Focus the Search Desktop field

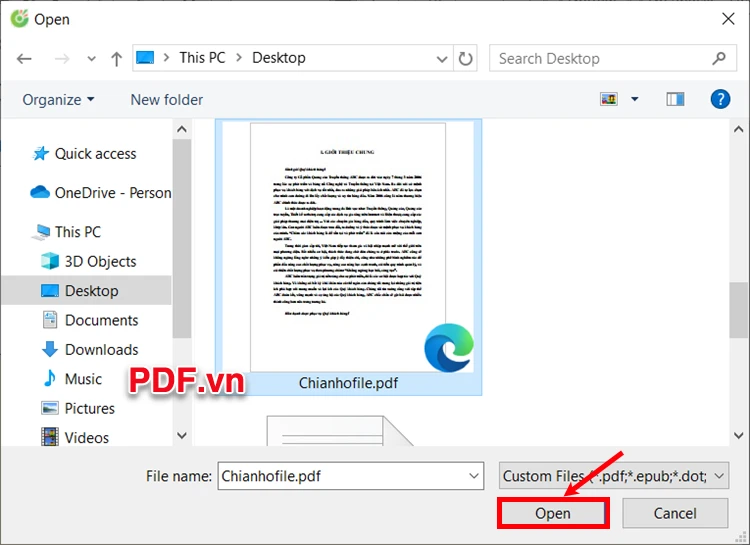tap(613, 58)
